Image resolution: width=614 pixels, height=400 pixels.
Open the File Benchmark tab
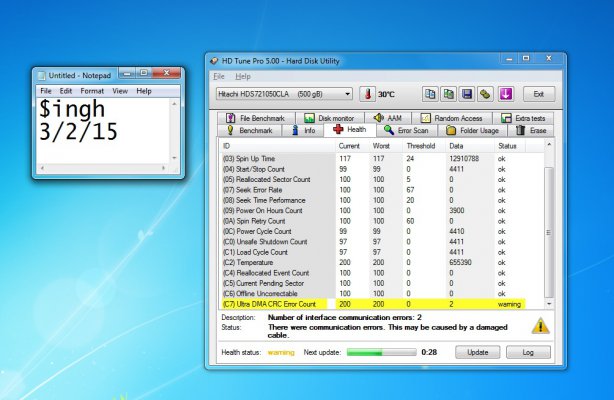pyautogui.click(x=255, y=118)
